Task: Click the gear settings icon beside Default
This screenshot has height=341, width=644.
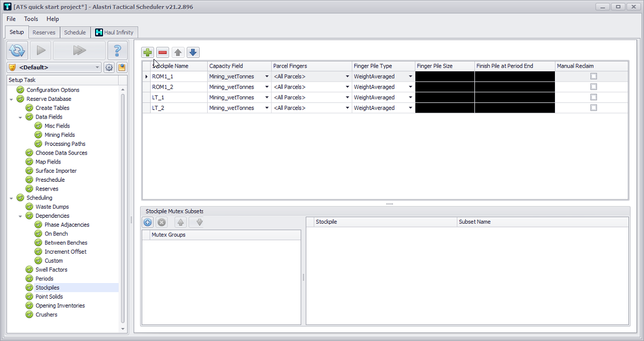Action: tap(109, 68)
